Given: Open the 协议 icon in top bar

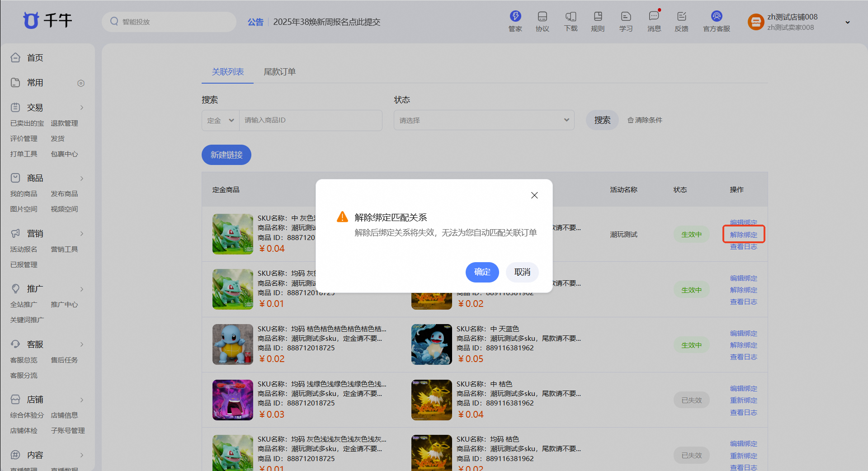Looking at the screenshot, I should pos(542,16).
